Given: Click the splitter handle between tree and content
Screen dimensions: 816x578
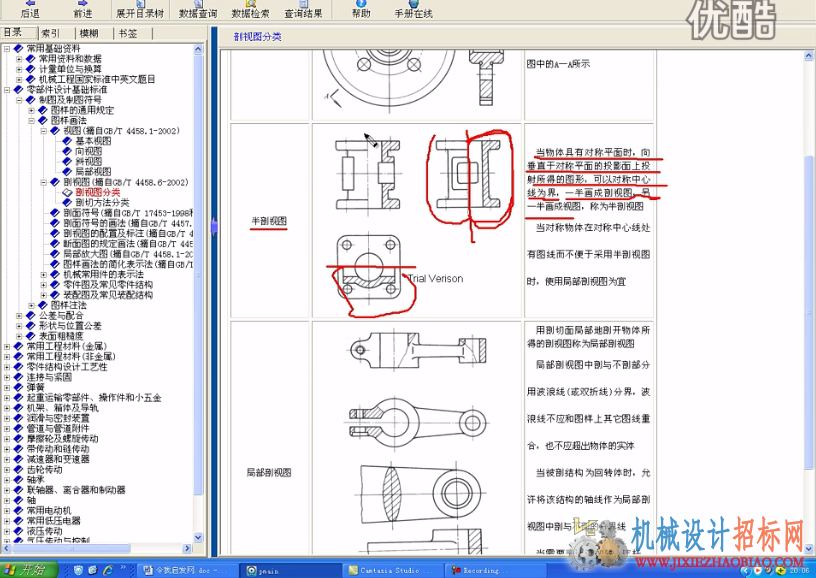Looking at the screenshot, I should (213, 227).
